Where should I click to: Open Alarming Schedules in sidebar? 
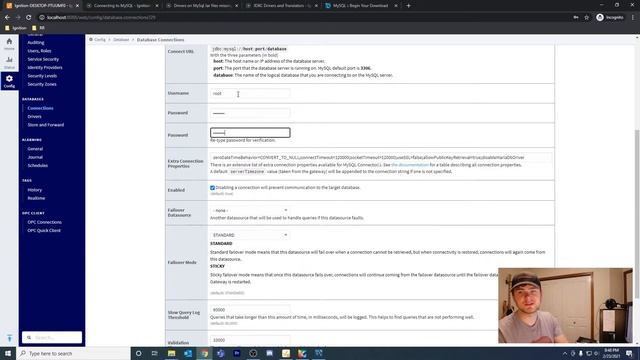click(38, 166)
